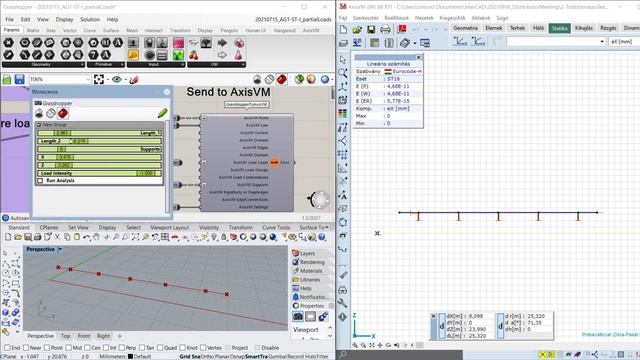Select Statika tab in AxisVM
This screenshot has width=640, height=360.
559,28
